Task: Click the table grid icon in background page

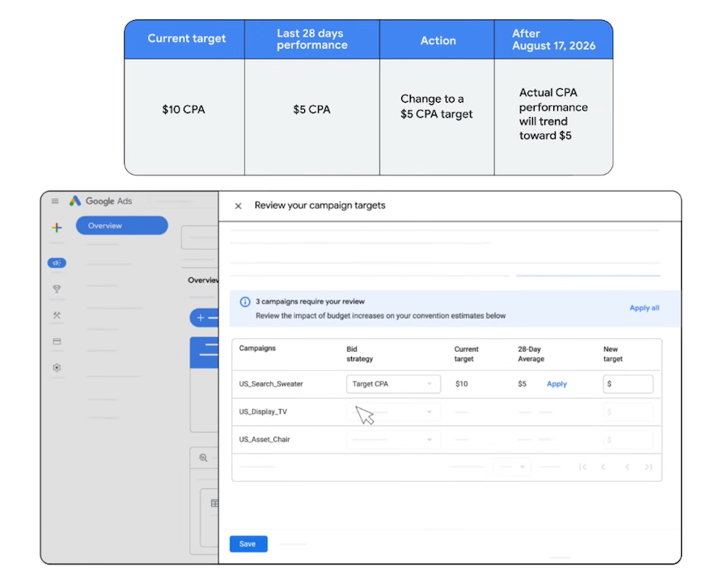Action: 214,503
